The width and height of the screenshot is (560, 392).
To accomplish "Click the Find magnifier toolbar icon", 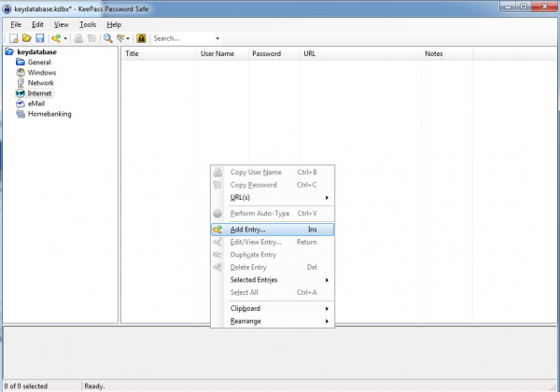I will pyautogui.click(x=108, y=38).
